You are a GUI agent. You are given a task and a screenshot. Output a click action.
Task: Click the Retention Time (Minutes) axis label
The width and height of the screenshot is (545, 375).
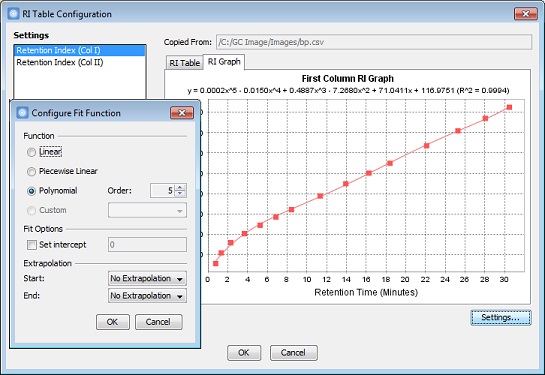pyautogui.click(x=366, y=292)
